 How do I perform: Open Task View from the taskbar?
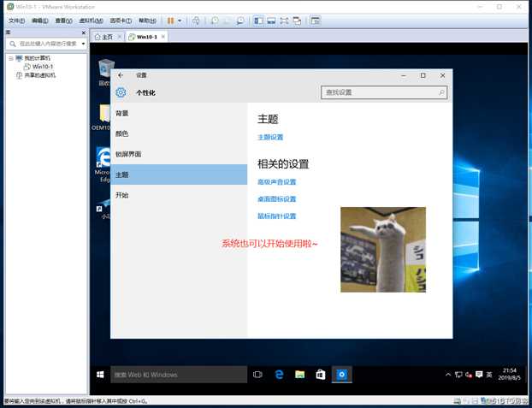coord(257,375)
